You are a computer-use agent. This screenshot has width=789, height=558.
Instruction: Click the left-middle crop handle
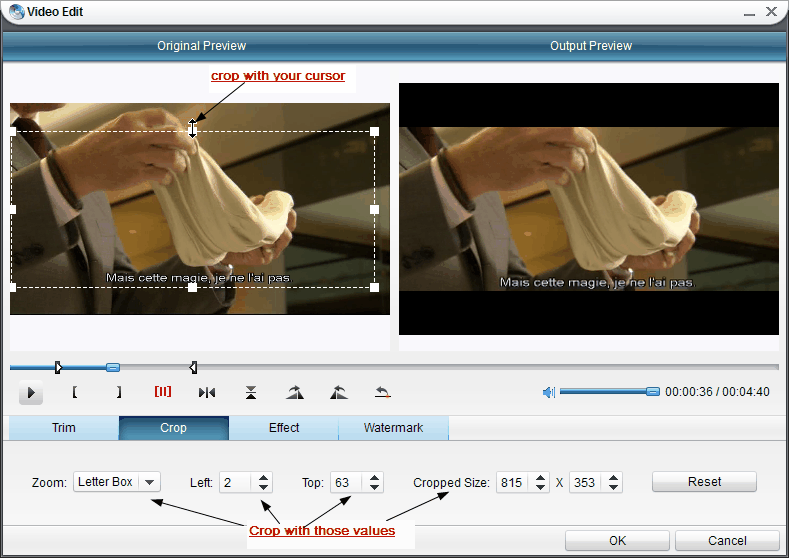point(13,209)
